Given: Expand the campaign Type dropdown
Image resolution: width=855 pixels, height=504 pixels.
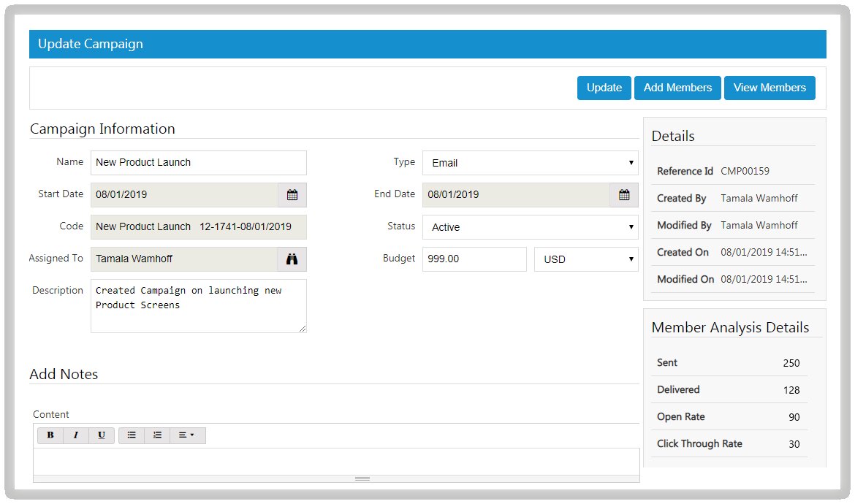Looking at the screenshot, I should (x=530, y=163).
